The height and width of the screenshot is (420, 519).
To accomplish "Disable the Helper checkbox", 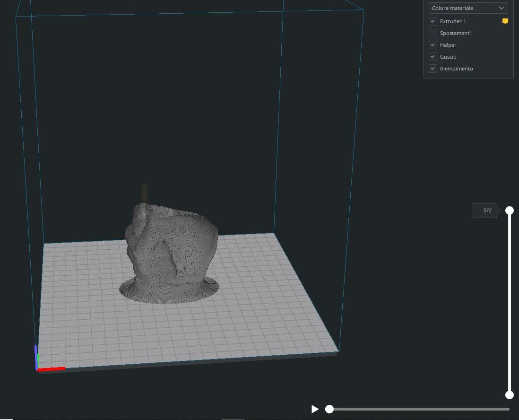I will [432, 45].
